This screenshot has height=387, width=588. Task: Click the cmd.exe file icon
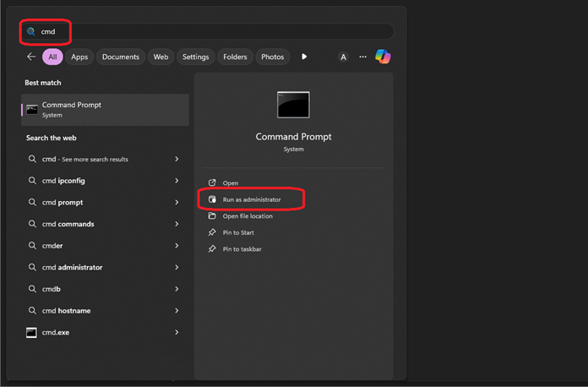tap(32, 332)
